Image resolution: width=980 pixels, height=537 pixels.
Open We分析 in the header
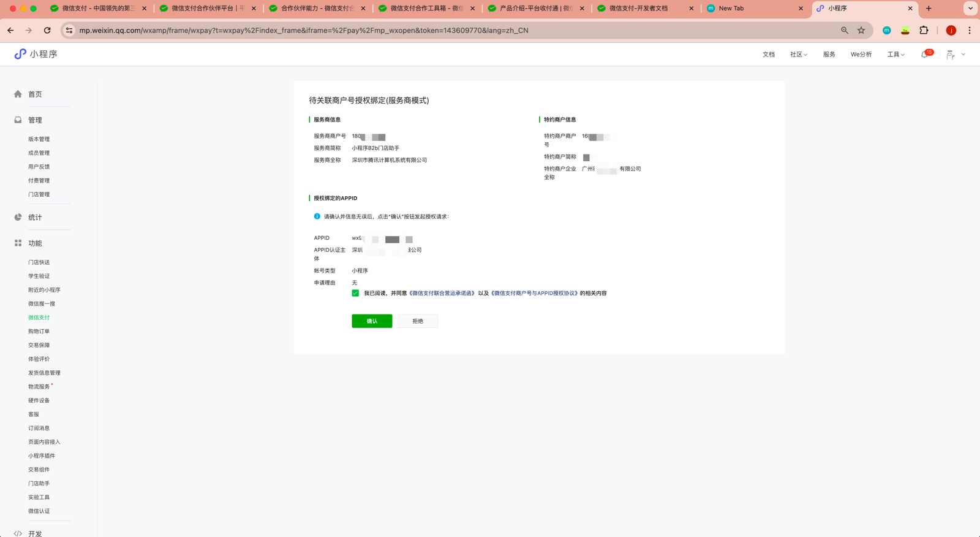[861, 55]
